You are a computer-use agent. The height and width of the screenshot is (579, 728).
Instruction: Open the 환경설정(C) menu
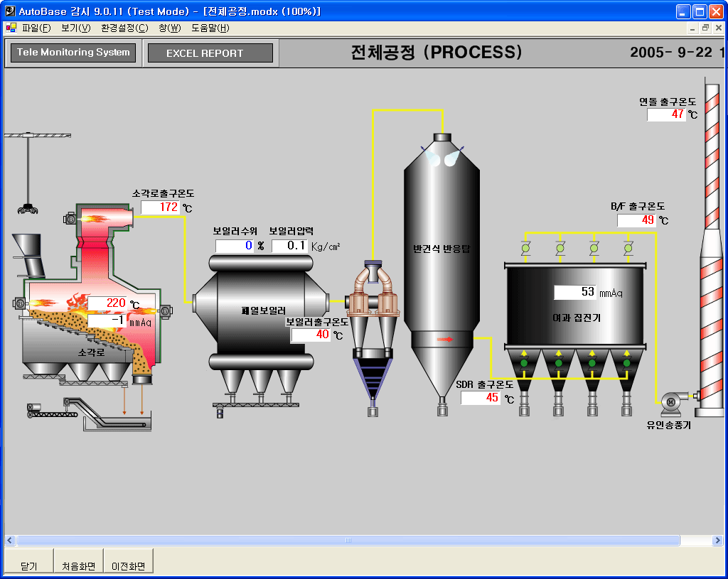[124, 28]
